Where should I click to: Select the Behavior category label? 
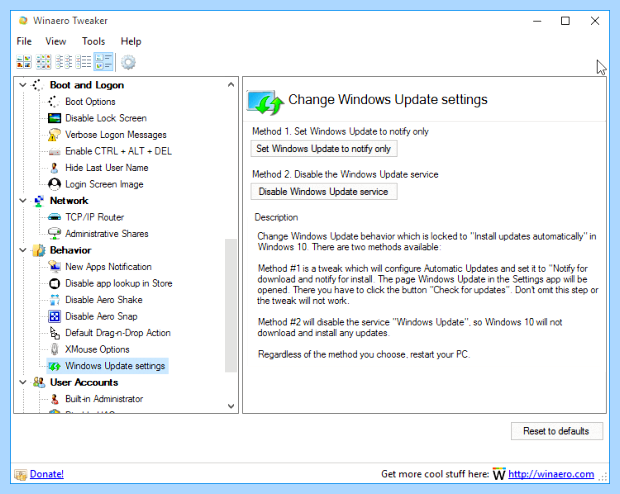70,250
